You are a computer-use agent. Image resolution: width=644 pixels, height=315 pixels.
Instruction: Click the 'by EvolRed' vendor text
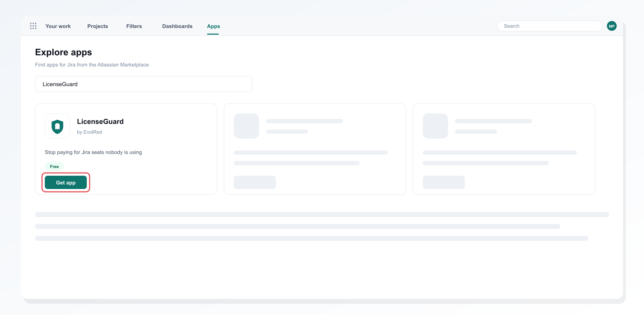coord(90,132)
